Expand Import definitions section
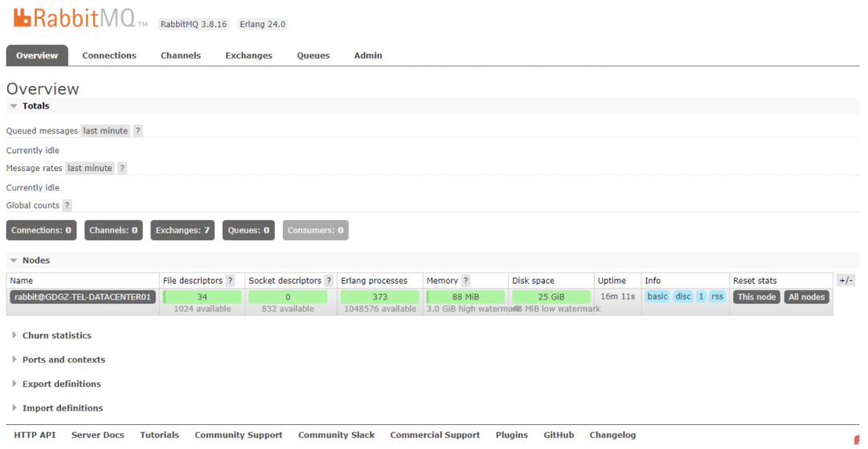 tap(57, 408)
